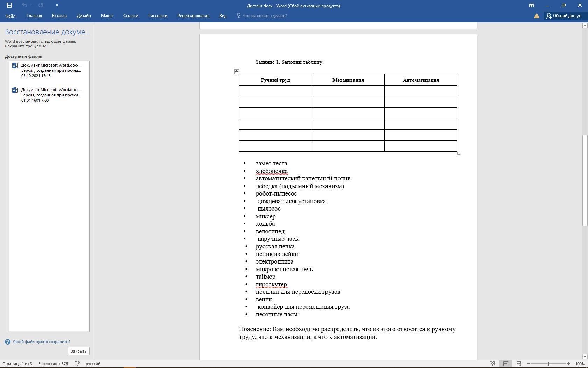
Task: Click the 'Что вы хотите сделать?' search field
Action: point(262,16)
